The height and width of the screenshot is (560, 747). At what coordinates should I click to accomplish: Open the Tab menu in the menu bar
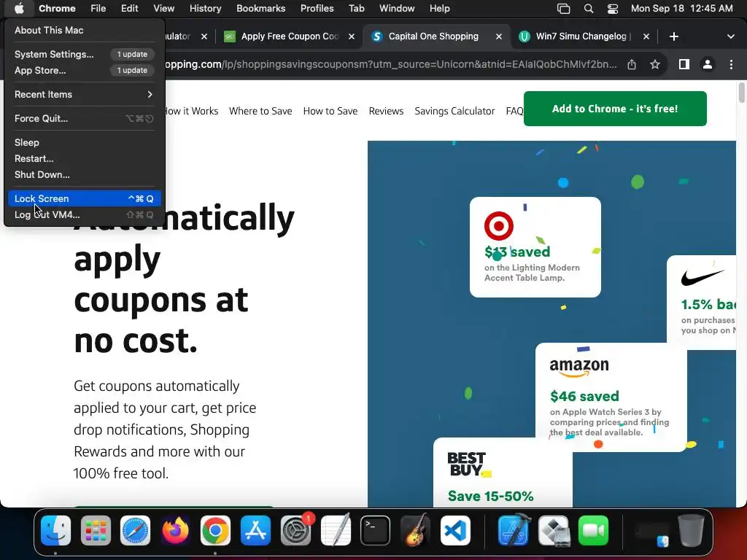[356, 8]
